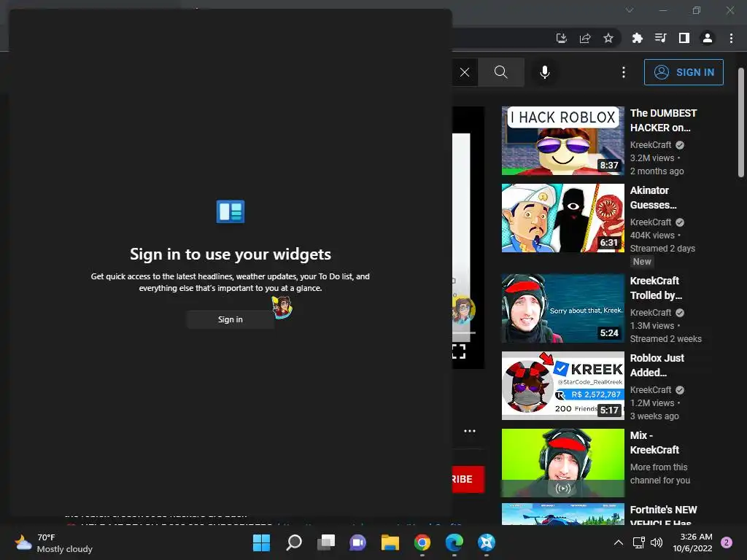The width and height of the screenshot is (747, 560).
Task: Click 'More from this channel for you' text
Action: click(659, 474)
